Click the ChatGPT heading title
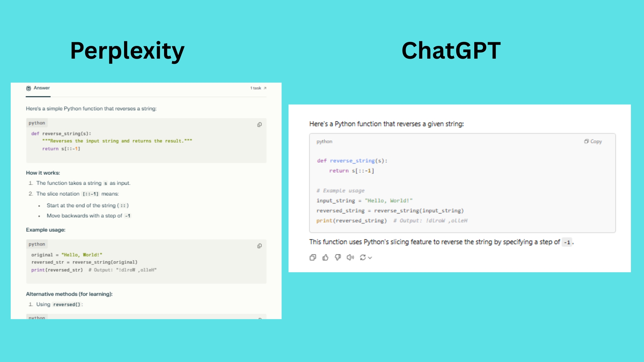 point(451,51)
